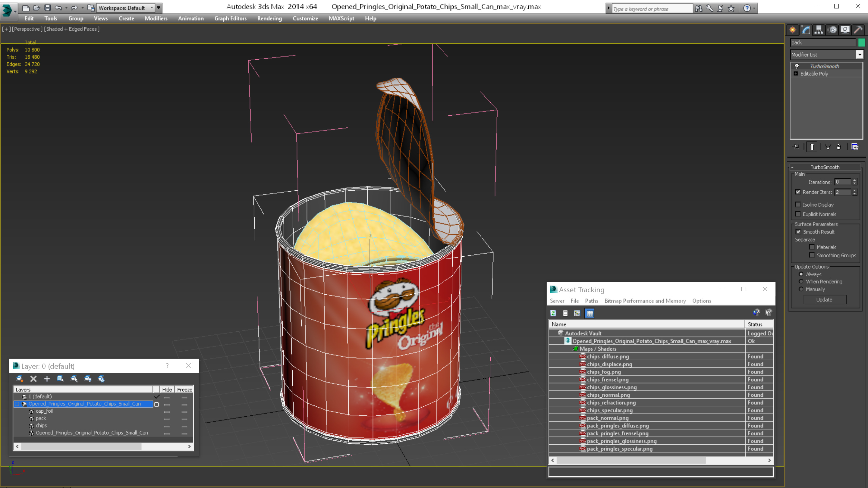Click the Undo arrow icon
Viewport: 868px width, 488px height.
[x=58, y=8]
